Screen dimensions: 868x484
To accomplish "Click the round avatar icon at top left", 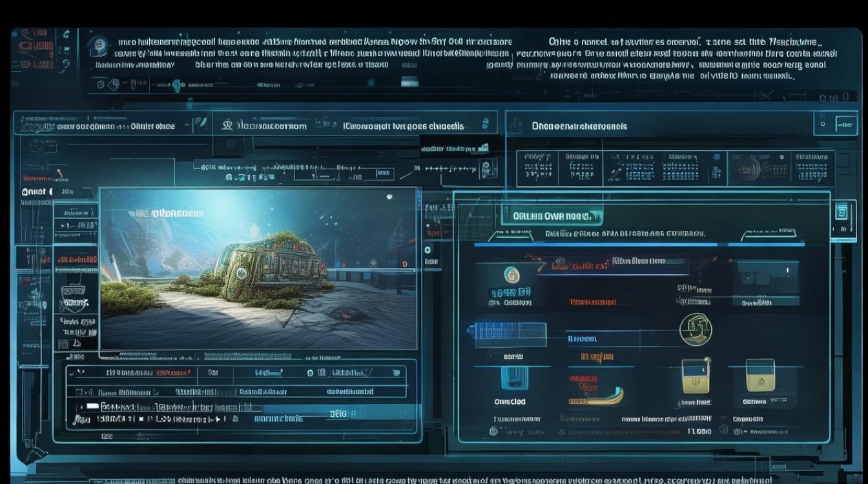I will click(x=98, y=46).
